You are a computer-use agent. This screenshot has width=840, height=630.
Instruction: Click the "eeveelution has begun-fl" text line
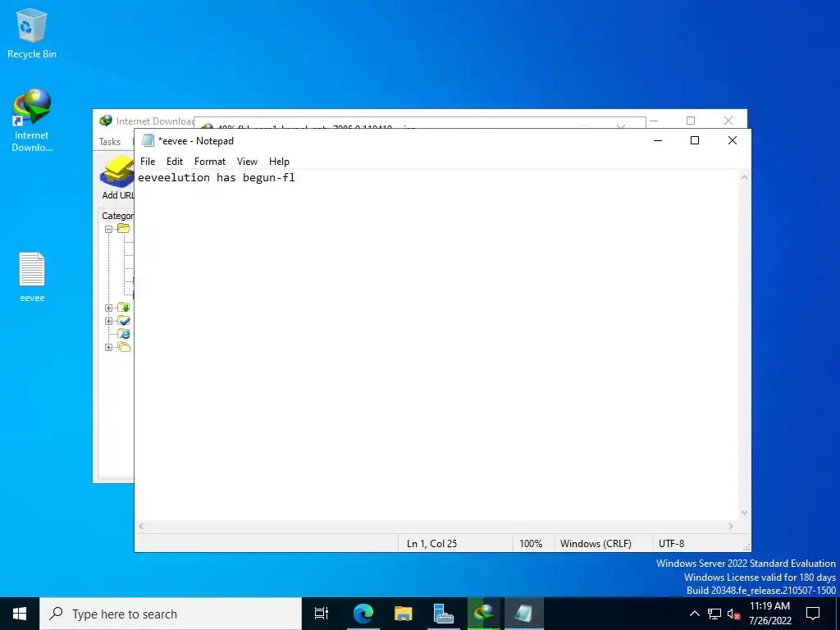217,177
